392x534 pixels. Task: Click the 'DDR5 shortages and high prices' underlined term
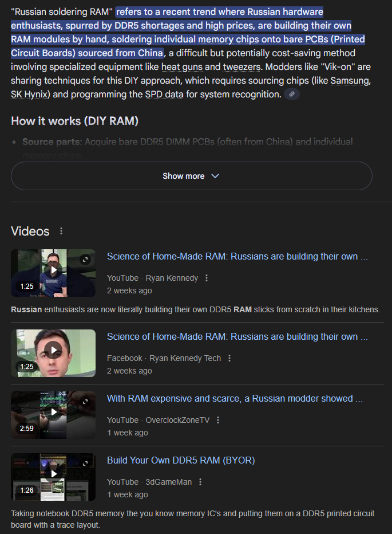184,26
